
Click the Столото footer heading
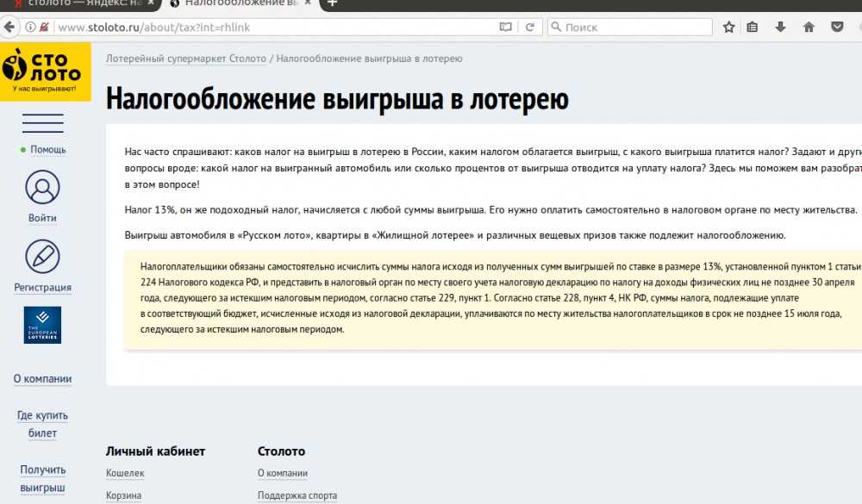[x=282, y=451]
